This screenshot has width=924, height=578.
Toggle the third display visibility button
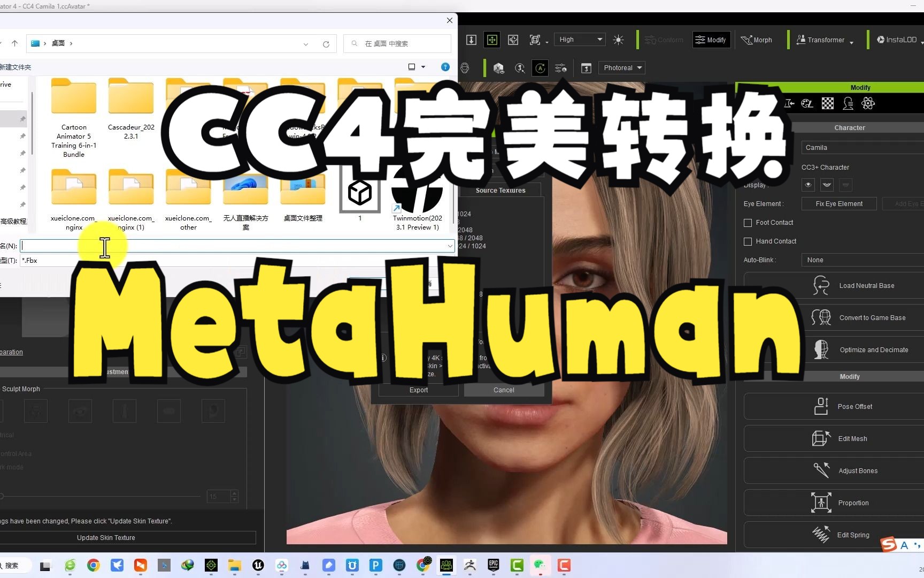pyautogui.click(x=845, y=185)
